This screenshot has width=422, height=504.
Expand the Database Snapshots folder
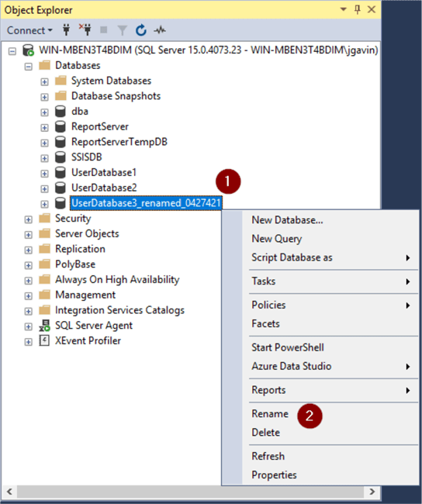[x=44, y=97]
